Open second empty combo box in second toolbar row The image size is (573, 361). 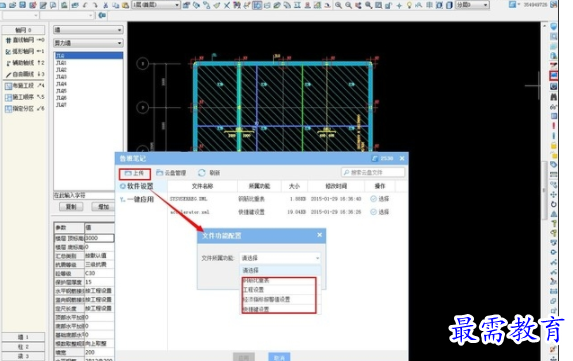click(x=67, y=15)
